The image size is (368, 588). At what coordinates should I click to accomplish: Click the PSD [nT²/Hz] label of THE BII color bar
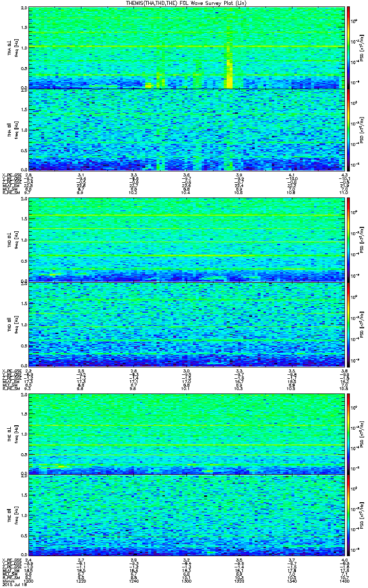[x=363, y=516]
